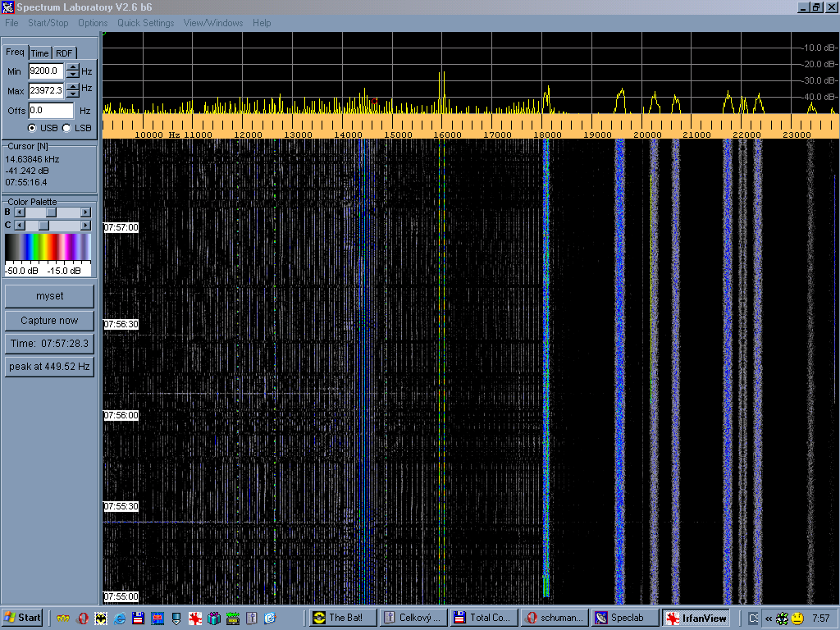
Task: Open the View/Windows menu
Action: click(213, 23)
